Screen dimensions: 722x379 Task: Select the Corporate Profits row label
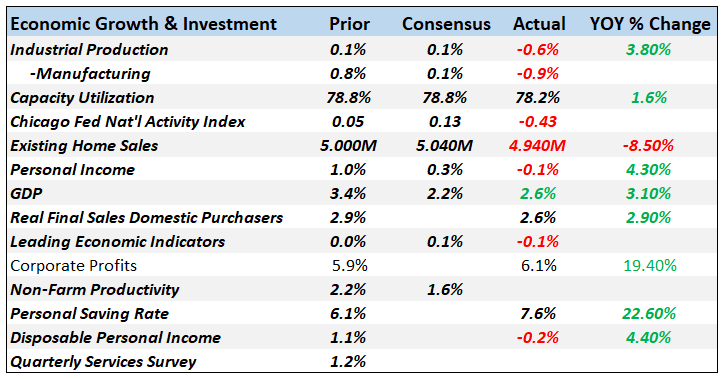click(73, 266)
